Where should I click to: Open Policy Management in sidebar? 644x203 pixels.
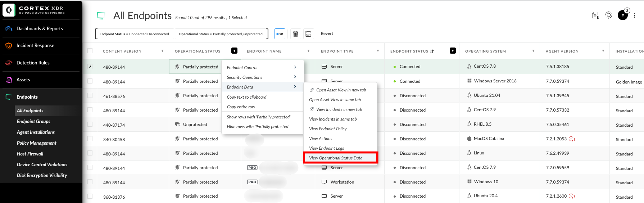[x=36, y=143]
